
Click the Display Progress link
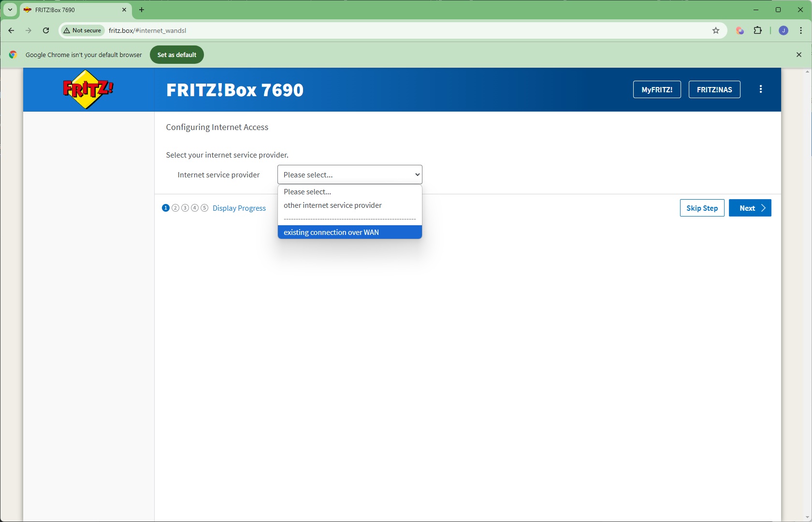239,208
